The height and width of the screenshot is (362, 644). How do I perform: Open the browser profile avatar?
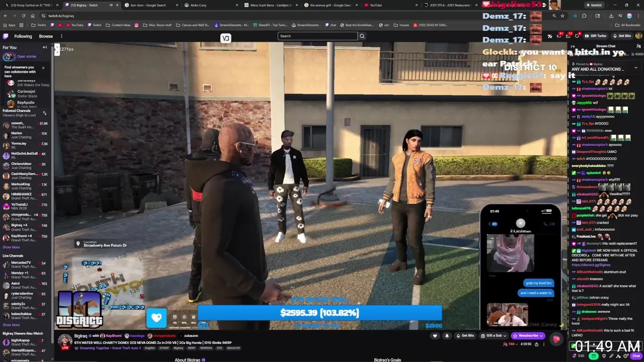629,16
